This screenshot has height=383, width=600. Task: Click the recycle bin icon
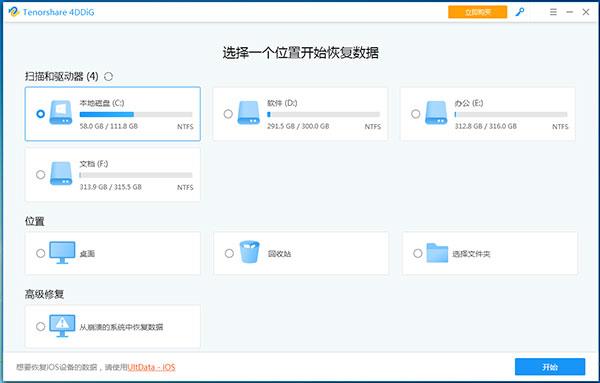tap(249, 252)
